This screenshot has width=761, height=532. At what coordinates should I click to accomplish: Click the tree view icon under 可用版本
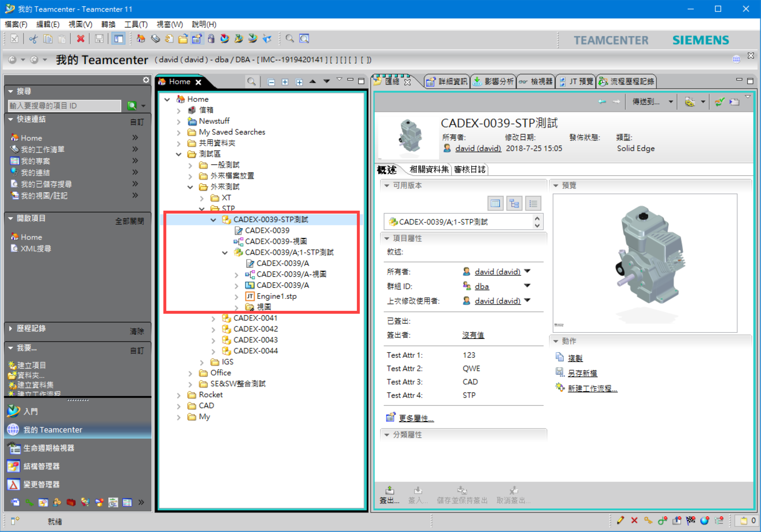coord(514,203)
